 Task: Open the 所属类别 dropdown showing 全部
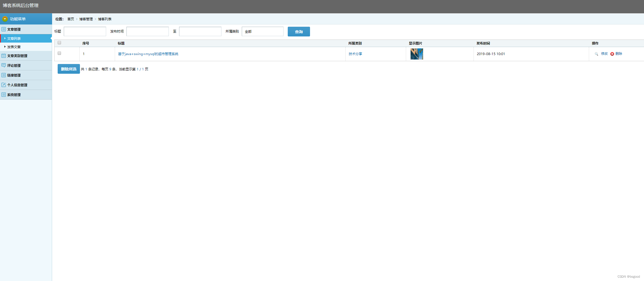(263, 31)
